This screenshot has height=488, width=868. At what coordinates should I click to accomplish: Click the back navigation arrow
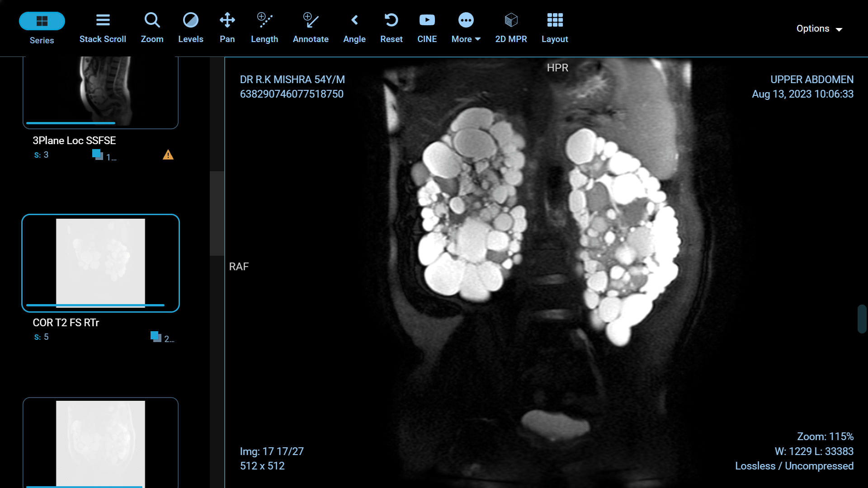point(354,20)
